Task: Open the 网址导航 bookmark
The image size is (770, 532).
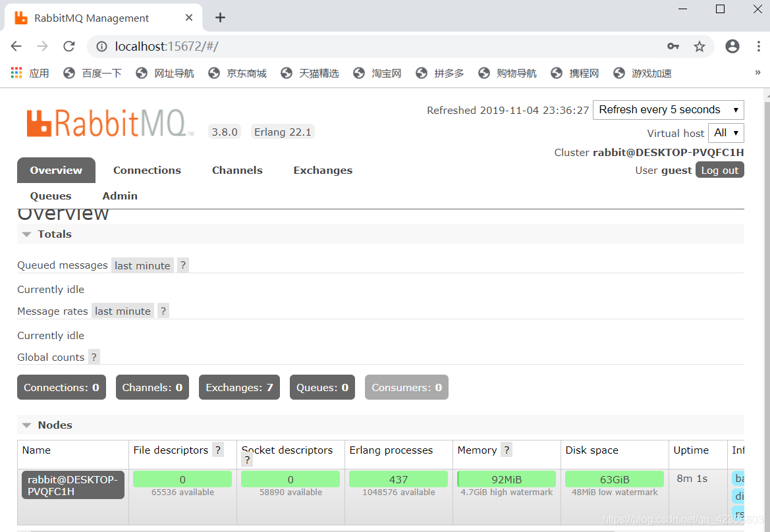Action: (x=165, y=73)
